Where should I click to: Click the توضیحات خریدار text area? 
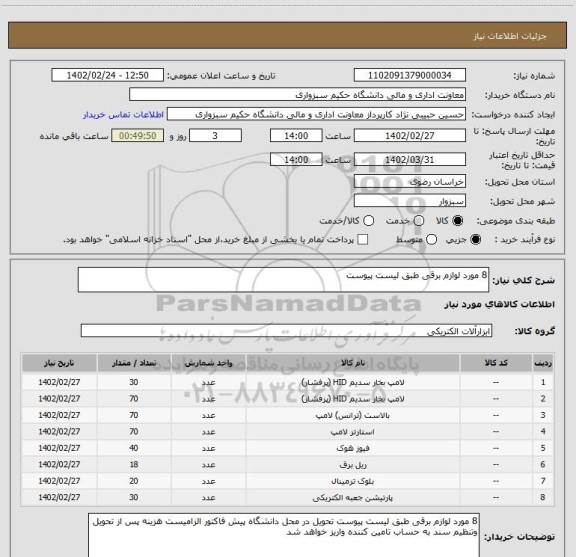click(x=284, y=536)
